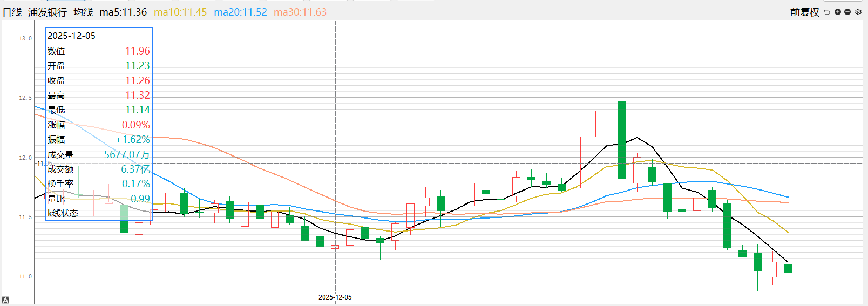Click the undo/reset arrow icon
The image size is (868, 306).
(827, 12)
